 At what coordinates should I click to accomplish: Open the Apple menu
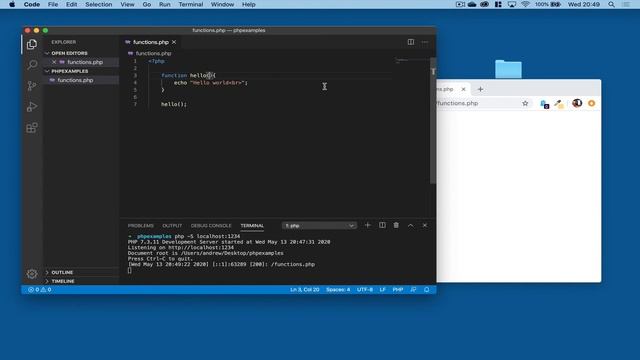point(12,4)
